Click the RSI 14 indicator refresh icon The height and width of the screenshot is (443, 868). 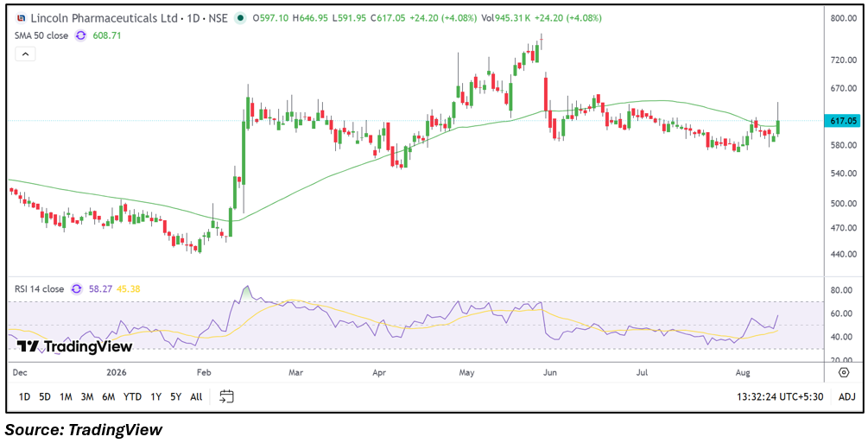77,288
